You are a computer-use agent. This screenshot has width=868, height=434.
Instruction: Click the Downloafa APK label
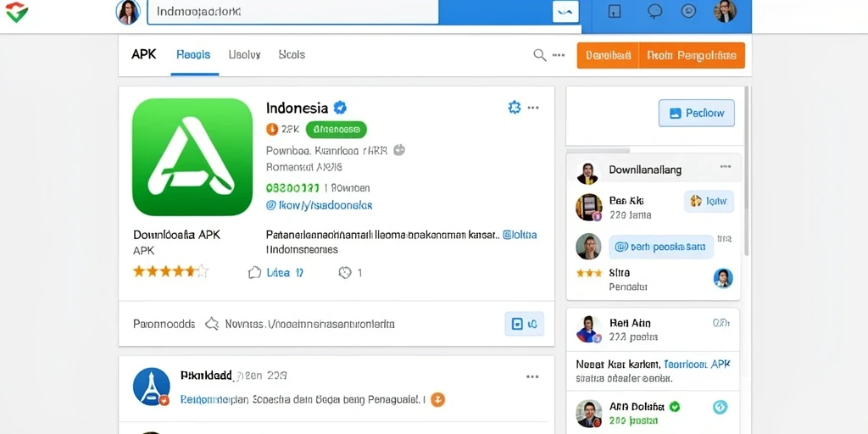point(176,235)
